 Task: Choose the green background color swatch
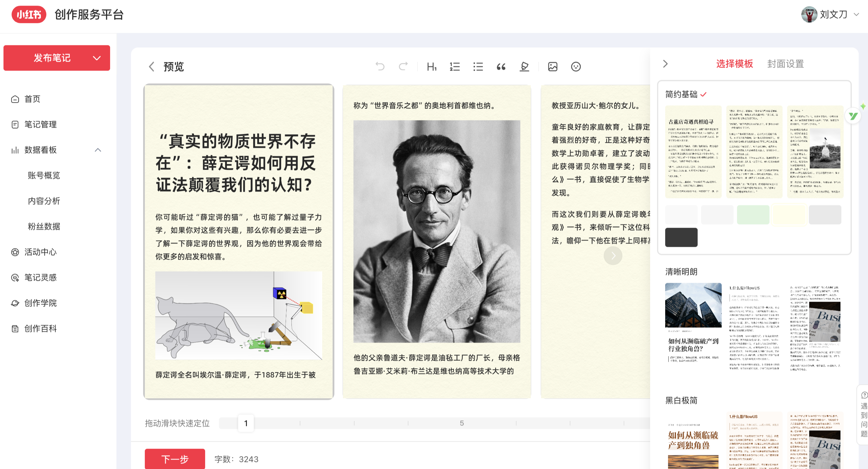pyautogui.click(x=753, y=215)
